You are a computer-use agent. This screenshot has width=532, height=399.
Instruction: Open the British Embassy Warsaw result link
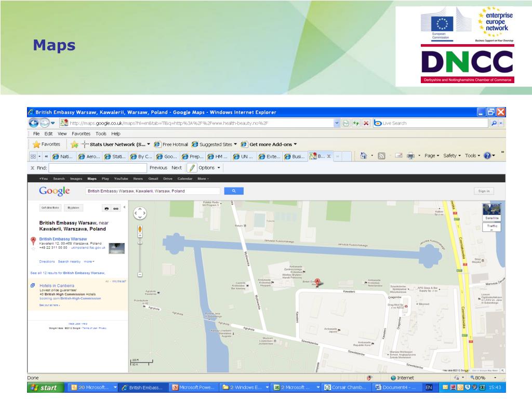63,239
